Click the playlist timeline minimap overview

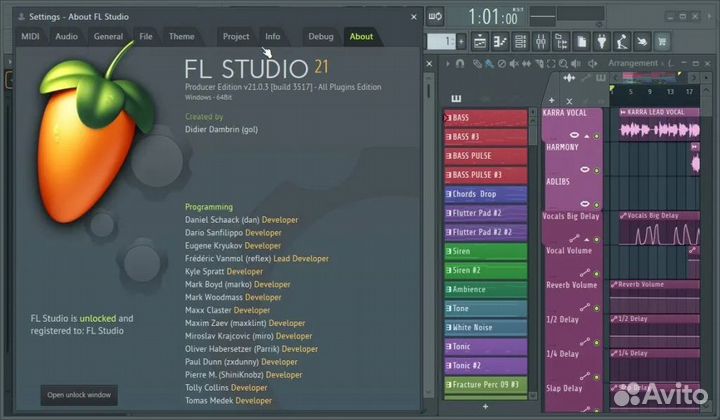(652, 78)
